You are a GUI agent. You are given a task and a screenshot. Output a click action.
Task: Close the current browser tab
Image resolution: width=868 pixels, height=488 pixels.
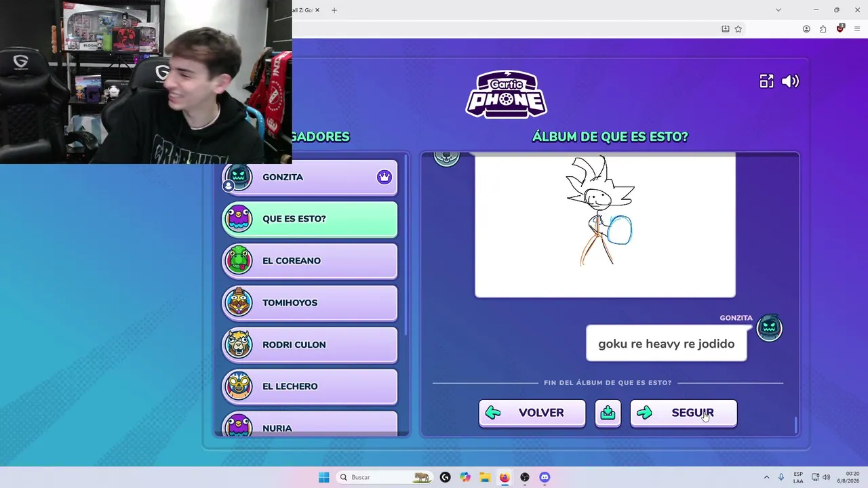pyautogui.click(x=317, y=10)
